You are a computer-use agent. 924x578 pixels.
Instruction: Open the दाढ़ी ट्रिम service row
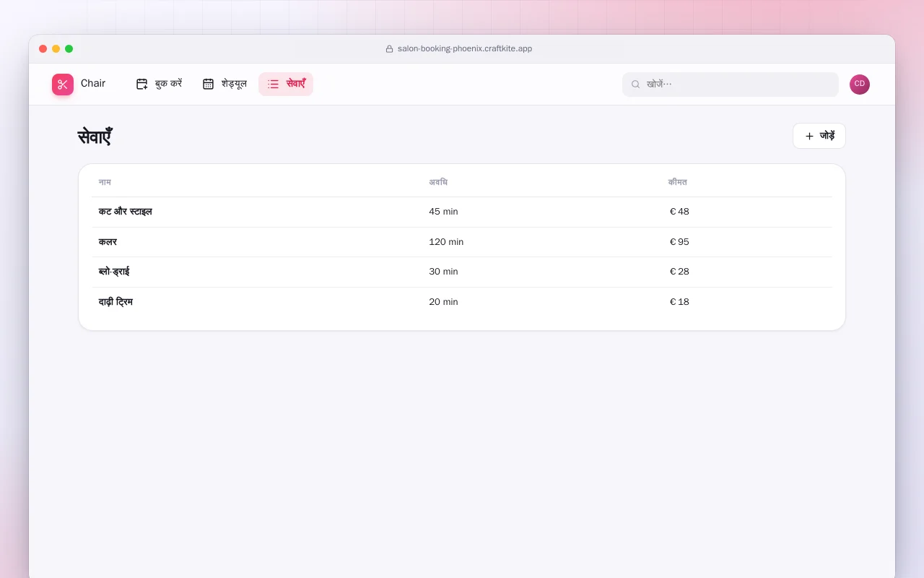pyautogui.click(x=462, y=302)
